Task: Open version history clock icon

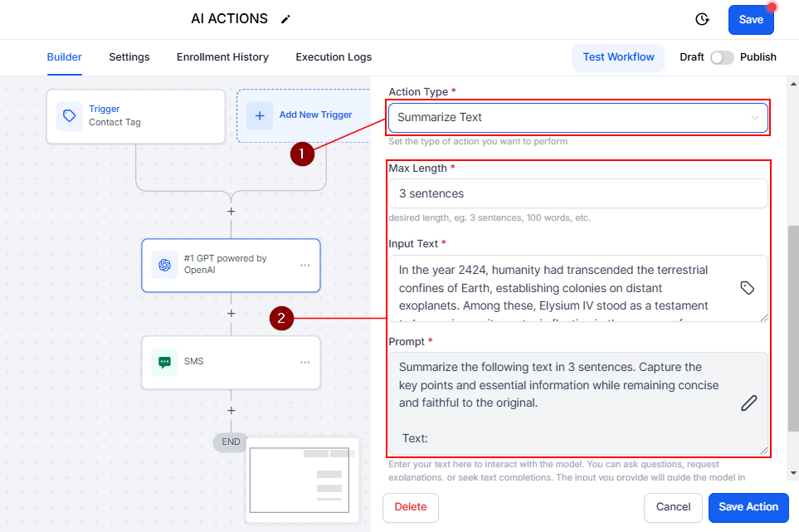Action: [702, 19]
